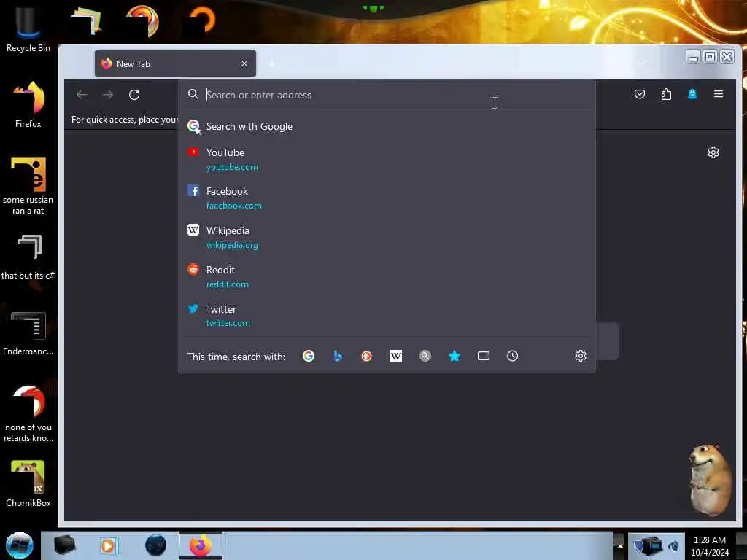The height and width of the screenshot is (560, 747).
Task: Open the YouTube suggestion
Action: point(387,159)
